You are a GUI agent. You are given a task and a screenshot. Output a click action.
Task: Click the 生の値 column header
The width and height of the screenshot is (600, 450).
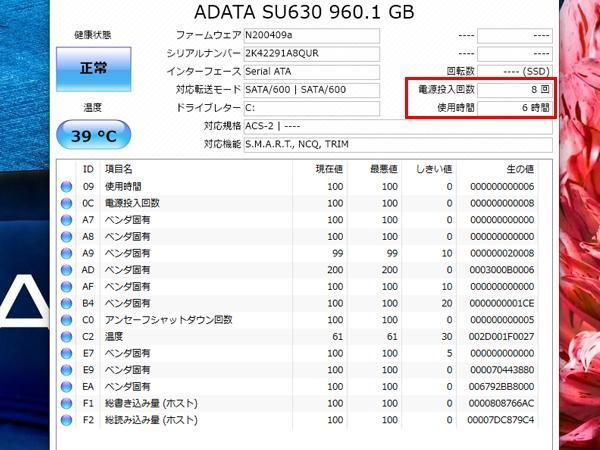click(x=520, y=169)
